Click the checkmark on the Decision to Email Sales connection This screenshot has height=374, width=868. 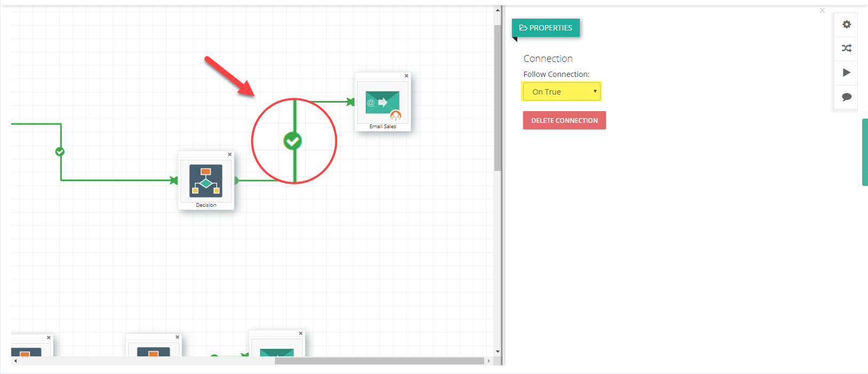click(293, 141)
